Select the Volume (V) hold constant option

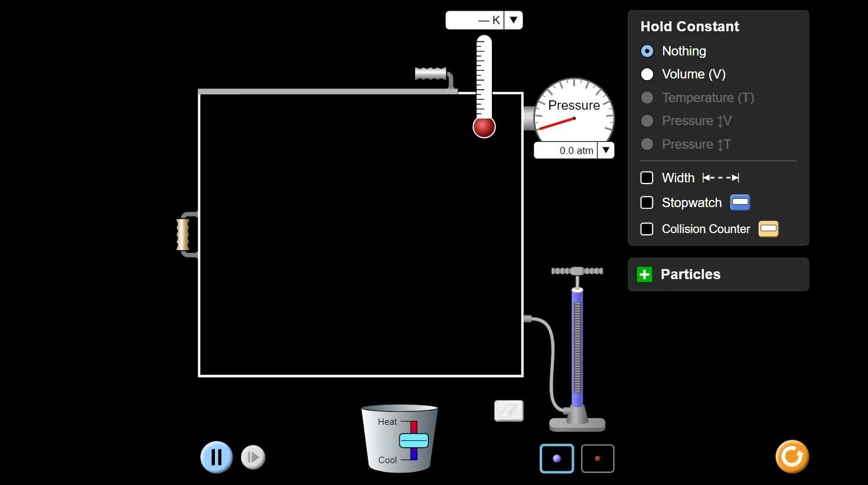click(x=647, y=74)
